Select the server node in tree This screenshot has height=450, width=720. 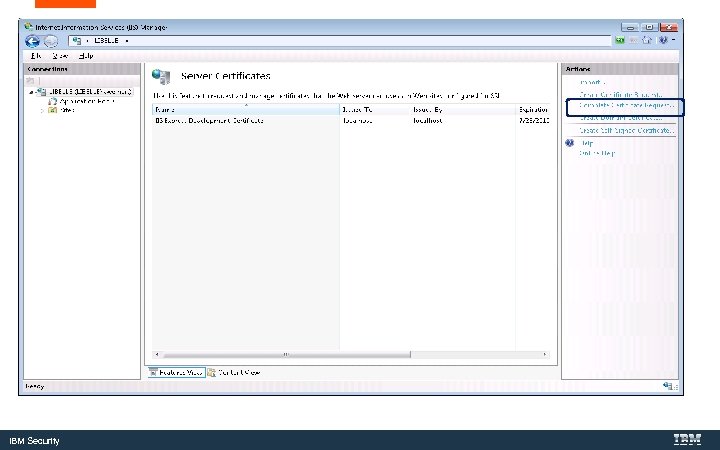90,92
